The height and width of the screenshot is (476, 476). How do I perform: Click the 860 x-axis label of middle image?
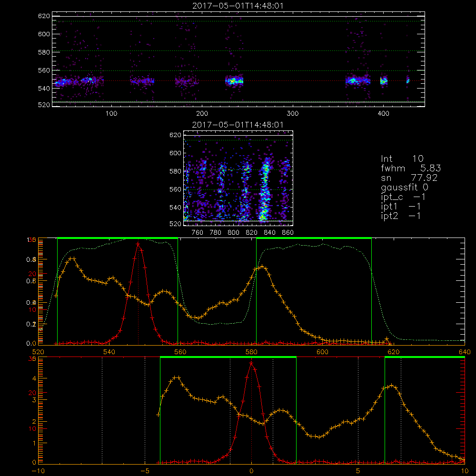288,233
